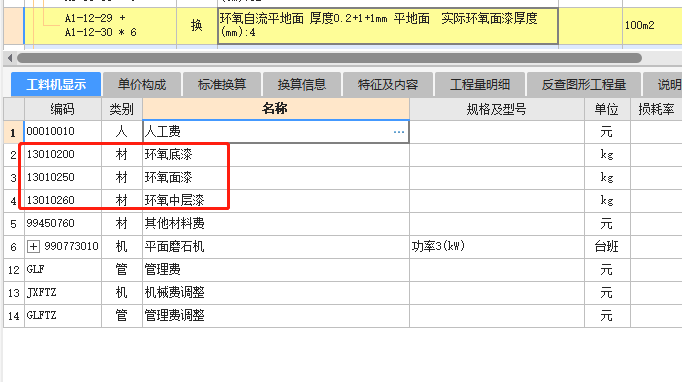This screenshot has width=682, height=382.
Task: Click the 规格及型号 column header
Action: coord(497,109)
